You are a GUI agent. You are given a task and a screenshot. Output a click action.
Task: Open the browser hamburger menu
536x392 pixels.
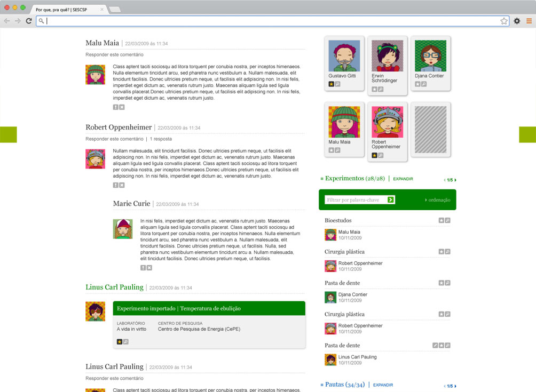pos(529,21)
